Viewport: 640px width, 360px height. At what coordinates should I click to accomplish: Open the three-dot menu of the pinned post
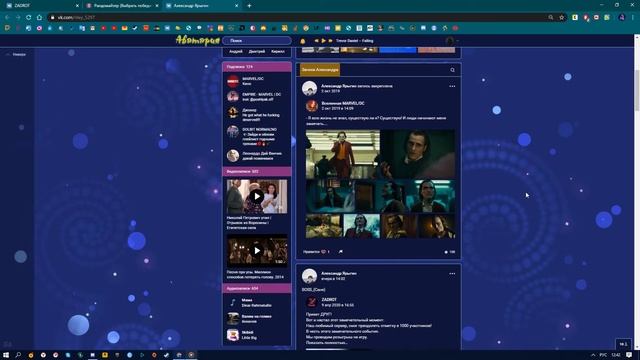click(452, 87)
